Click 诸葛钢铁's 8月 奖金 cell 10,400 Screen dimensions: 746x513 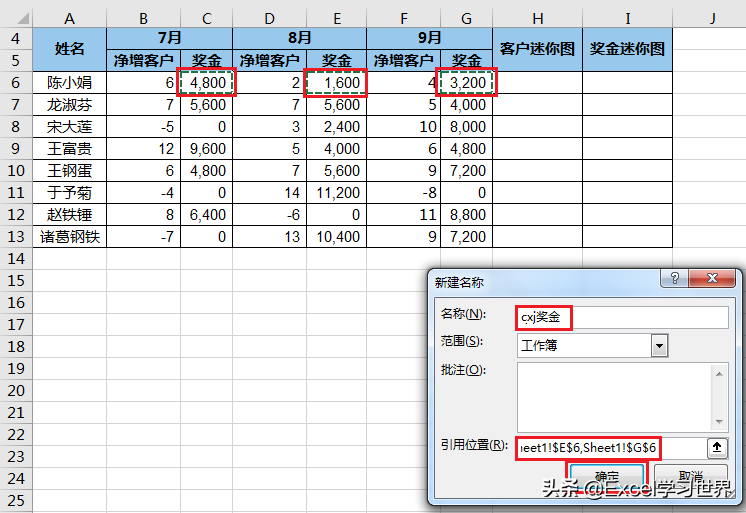pos(336,237)
